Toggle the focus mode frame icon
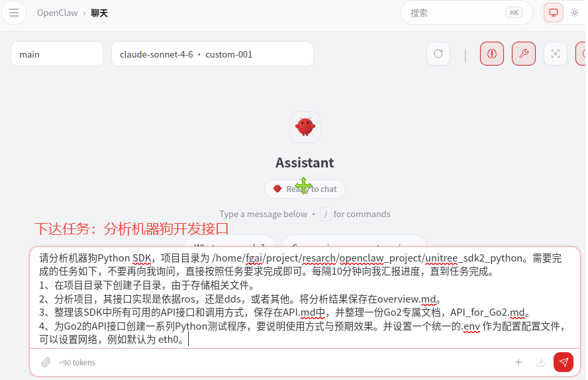The image size is (588, 380). coord(556,54)
